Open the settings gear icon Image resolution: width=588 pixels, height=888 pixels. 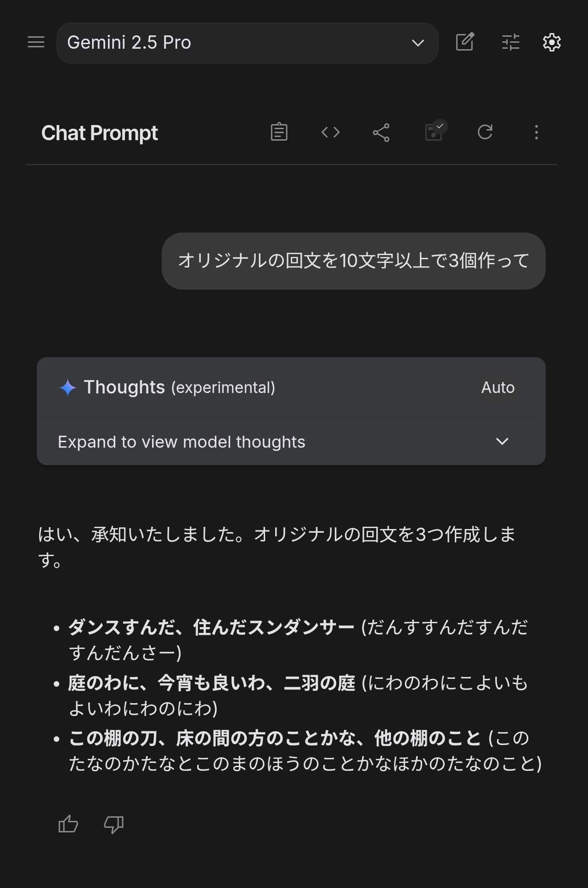552,42
